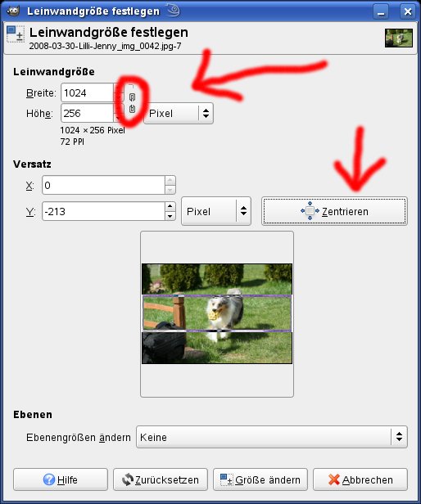Click into the Höhe height field
The width and height of the screenshot is (421, 504).
point(87,113)
